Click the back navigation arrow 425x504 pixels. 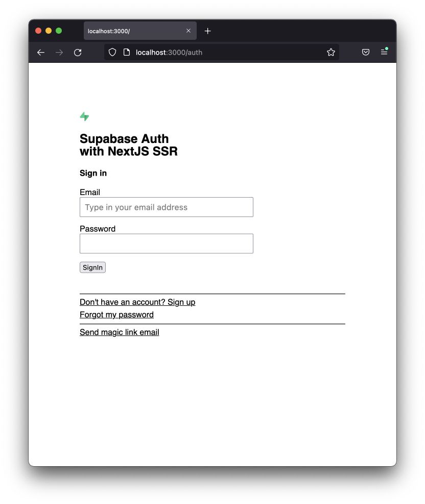click(41, 52)
